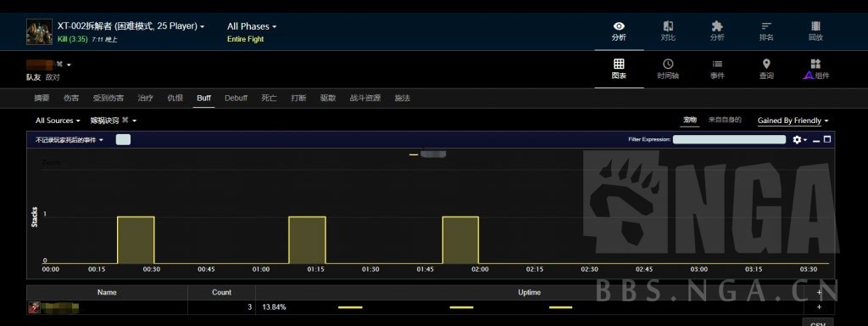The image size is (868, 326).
Task: Open the 排名 rankings view
Action: pos(766,31)
